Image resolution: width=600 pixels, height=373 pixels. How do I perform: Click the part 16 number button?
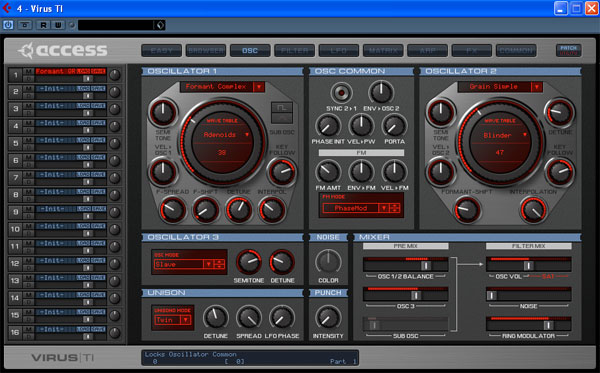pyautogui.click(x=15, y=332)
